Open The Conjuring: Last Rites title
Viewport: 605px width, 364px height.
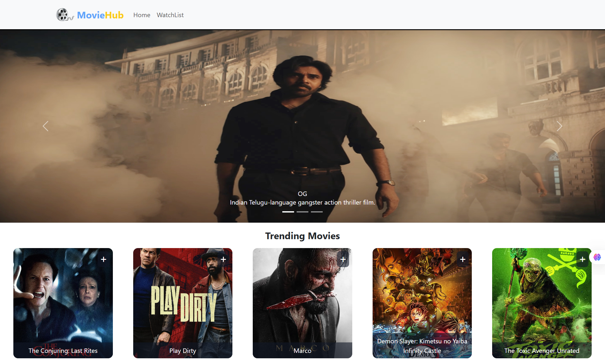pyautogui.click(x=63, y=351)
